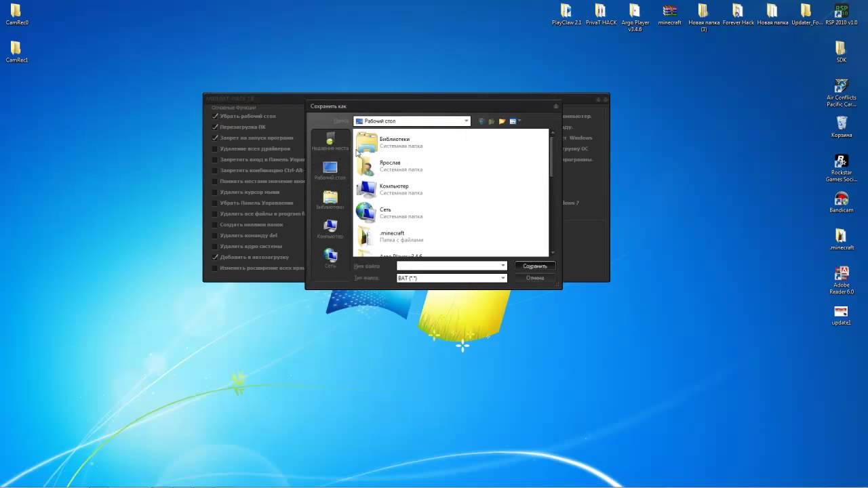Image resolution: width=868 pixels, height=488 pixels.
Task: Go to Рабочий стол in places bar
Action: (330, 171)
